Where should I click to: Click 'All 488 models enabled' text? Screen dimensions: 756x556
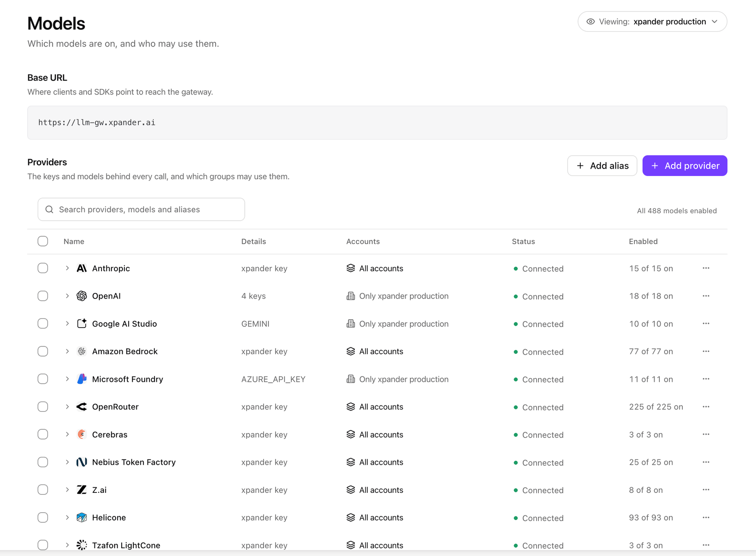coord(677,211)
